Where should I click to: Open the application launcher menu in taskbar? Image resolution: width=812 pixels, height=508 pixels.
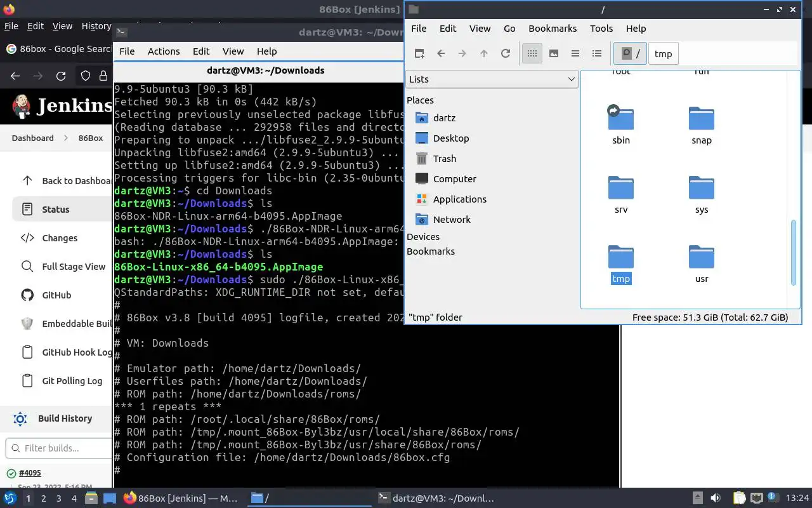(x=10, y=498)
